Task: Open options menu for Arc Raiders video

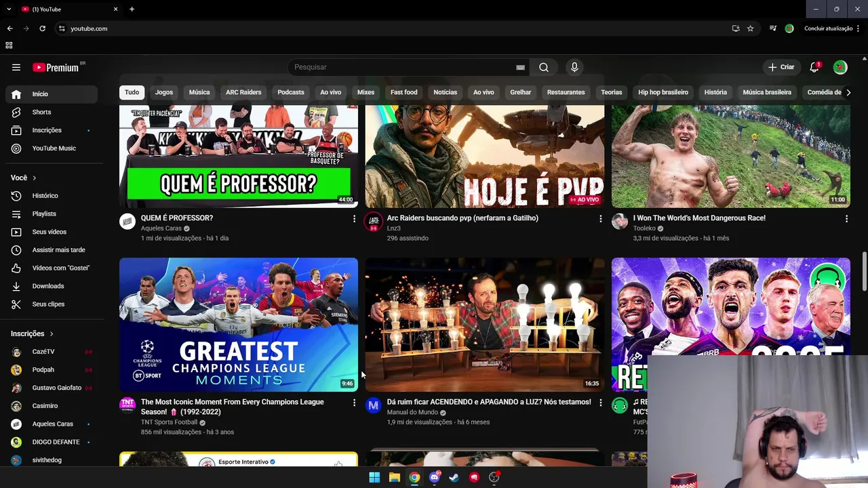Action: pos(600,219)
